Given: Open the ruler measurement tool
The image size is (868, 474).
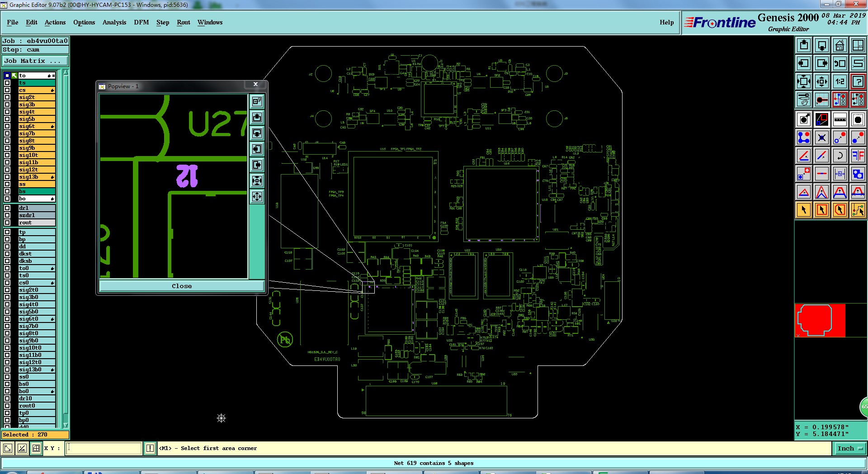Looking at the screenshot, I should (x=840, y=119).
